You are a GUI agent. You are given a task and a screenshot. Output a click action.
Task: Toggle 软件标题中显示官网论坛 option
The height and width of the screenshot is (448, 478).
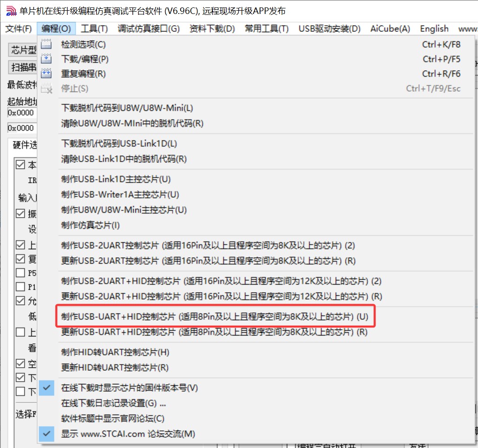click(113, 418)
